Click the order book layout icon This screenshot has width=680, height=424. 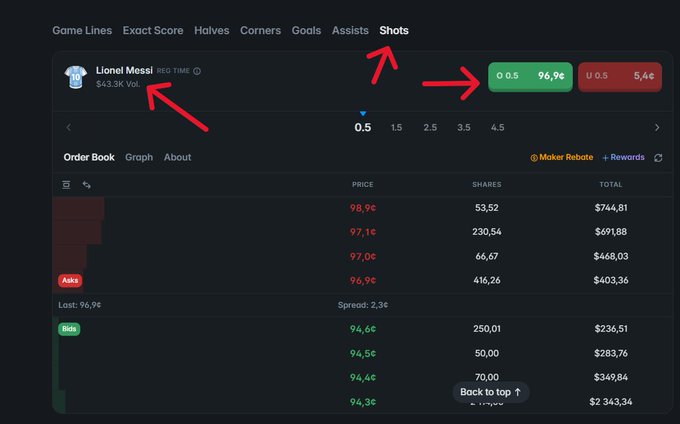[x=66, y=185]
